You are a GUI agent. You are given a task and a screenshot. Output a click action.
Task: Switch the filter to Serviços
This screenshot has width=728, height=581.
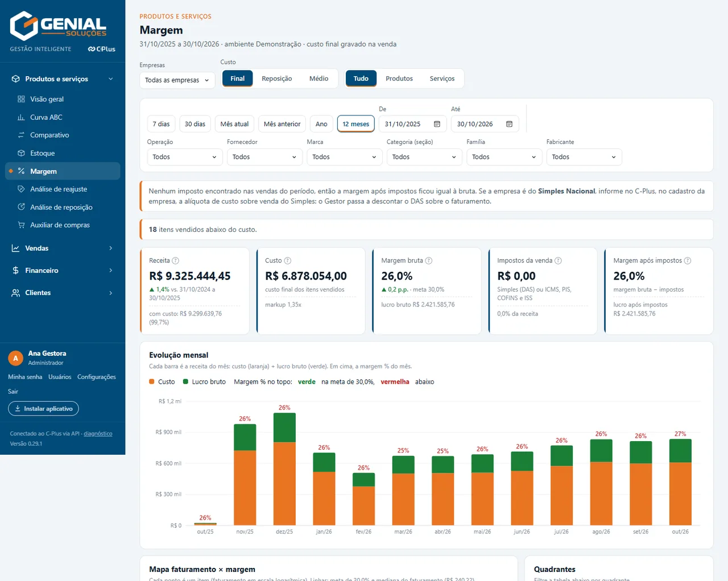pyautogui.click(x=442, y=78)
